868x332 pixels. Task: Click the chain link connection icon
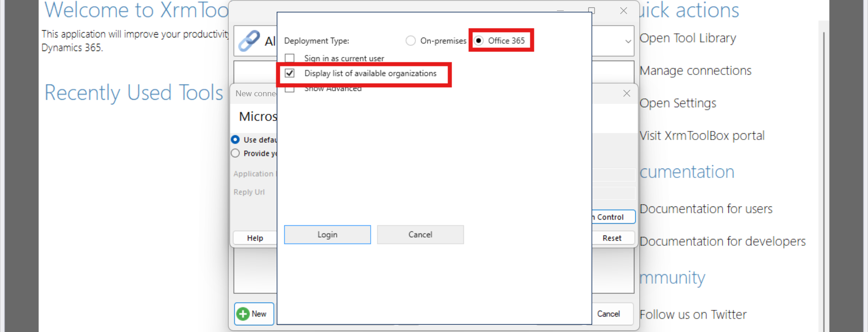[x=249, y=41]
